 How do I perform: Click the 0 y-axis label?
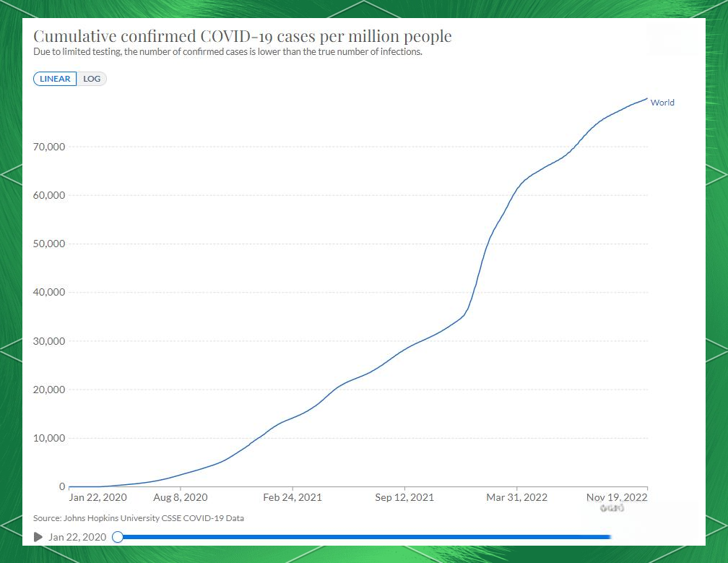61,486
